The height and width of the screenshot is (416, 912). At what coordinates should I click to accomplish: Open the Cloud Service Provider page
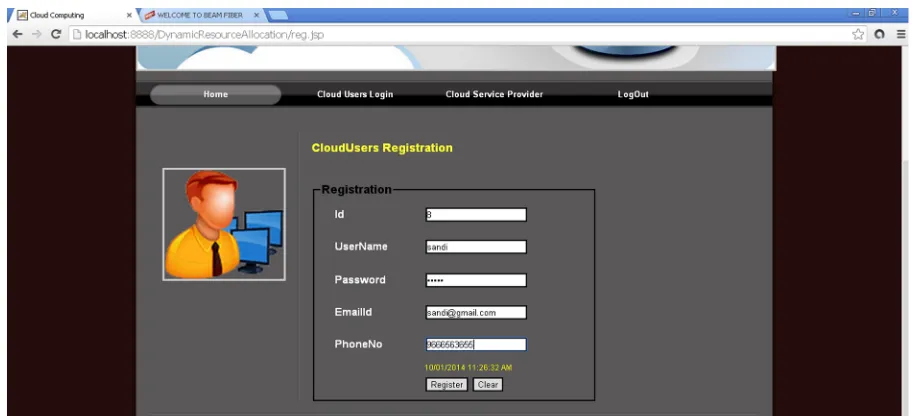(494, 94)
